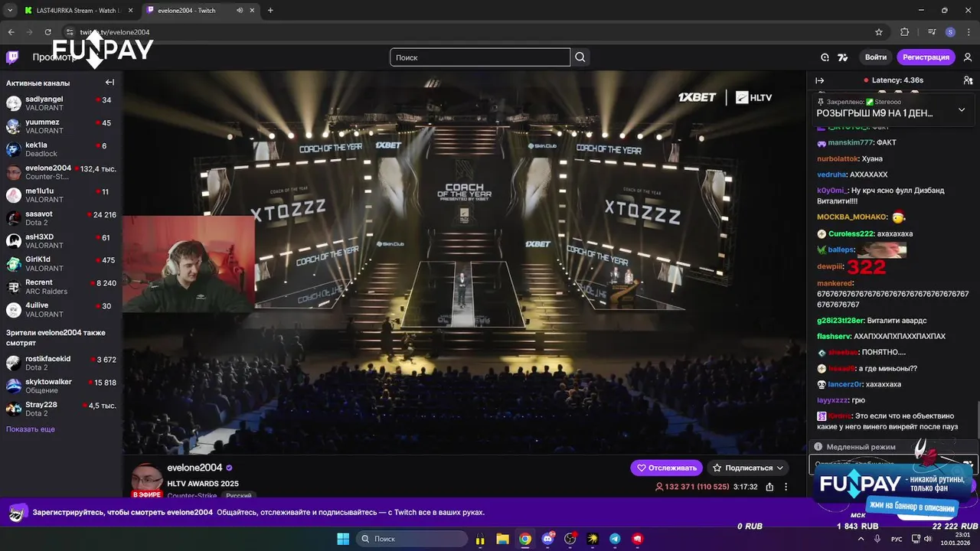Toggle the system volume icon in tray
Image resolution: width=980 pixels, height=551 pixels.
(928, 539)
